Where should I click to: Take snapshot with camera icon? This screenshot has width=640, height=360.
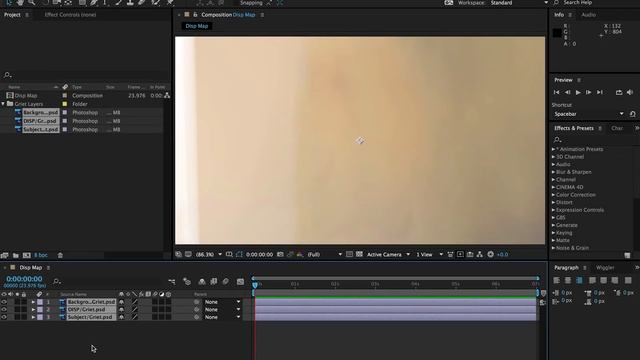[280, 254]
